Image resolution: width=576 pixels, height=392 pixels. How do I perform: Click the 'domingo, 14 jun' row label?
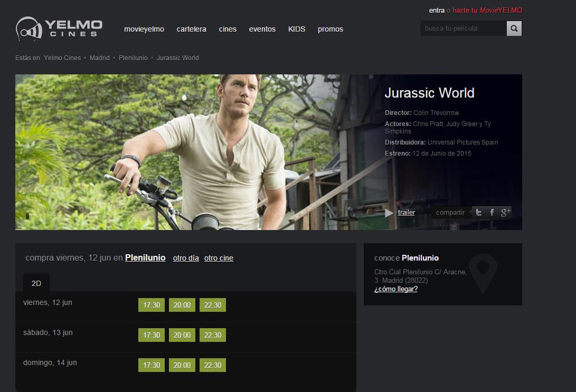tap(50, 362)
